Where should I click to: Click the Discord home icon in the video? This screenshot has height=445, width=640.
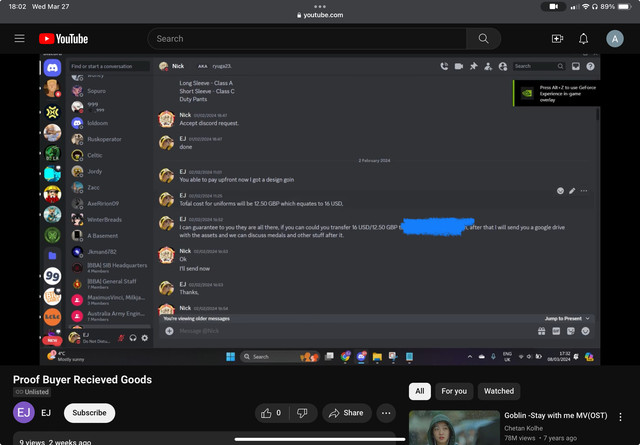point(53,68)
